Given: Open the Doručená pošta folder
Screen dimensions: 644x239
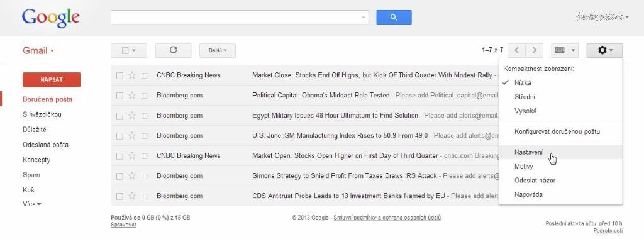Looking at the screenshot, I should pyautogui.click(x=48, y=99).
